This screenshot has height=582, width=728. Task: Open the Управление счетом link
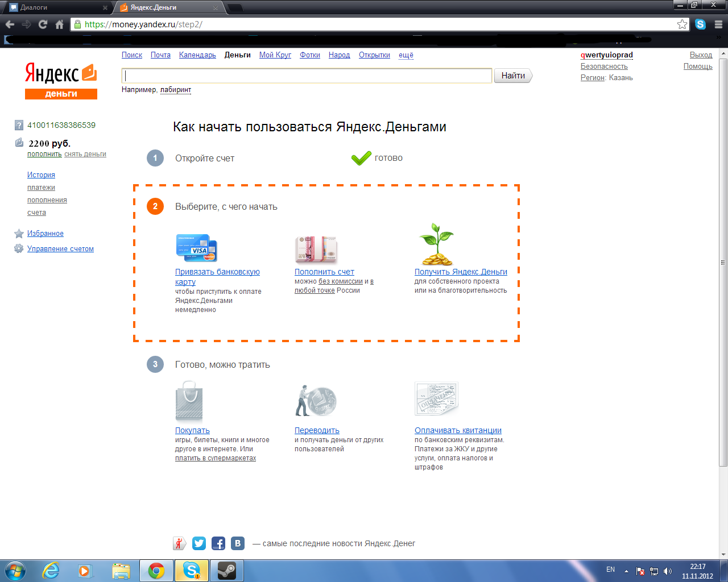click(60, 249)
